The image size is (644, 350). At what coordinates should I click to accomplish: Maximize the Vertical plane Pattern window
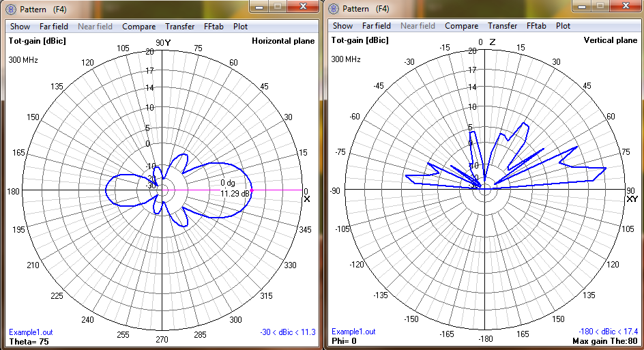point(600,5)
